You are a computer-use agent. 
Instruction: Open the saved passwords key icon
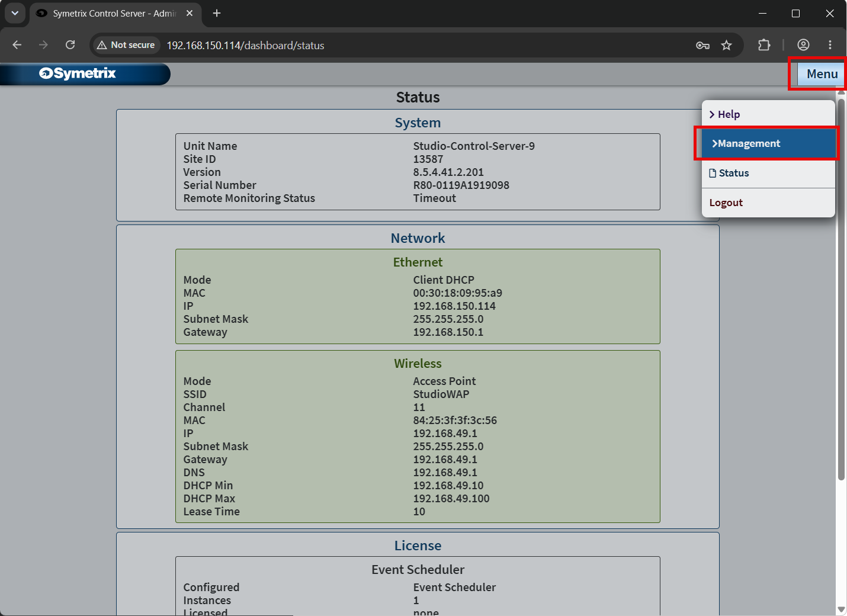(x=702, y=45)
